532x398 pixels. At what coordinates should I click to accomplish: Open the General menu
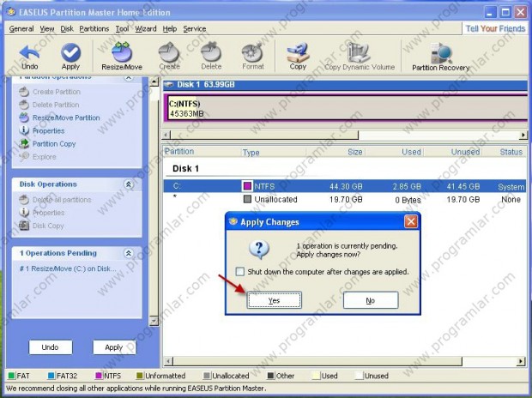[x=21, y=29]
